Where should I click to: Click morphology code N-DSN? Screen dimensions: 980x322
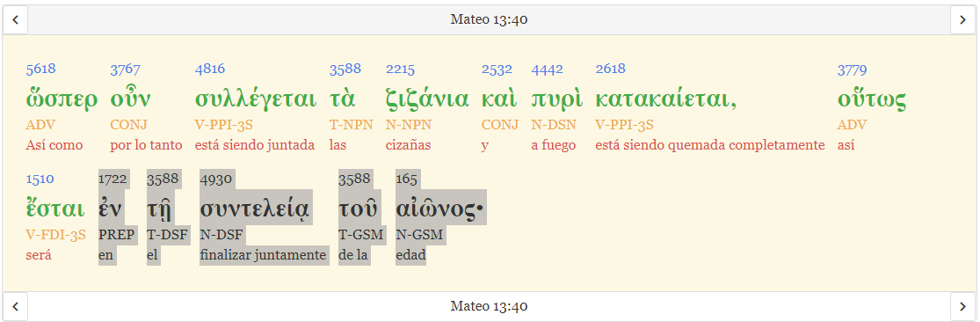click(x=554, y=125)
